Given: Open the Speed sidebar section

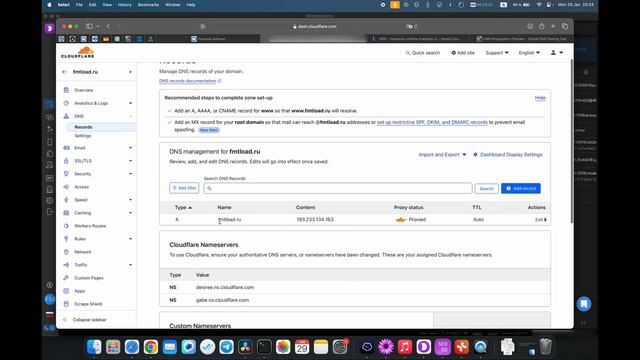Looking at the screenshot, I should point(81,200).
